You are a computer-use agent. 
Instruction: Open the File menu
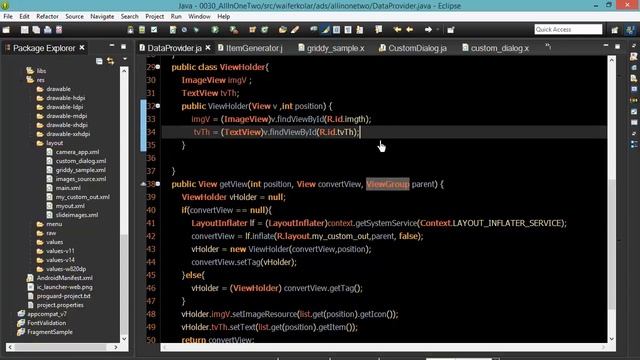point(8,16)
